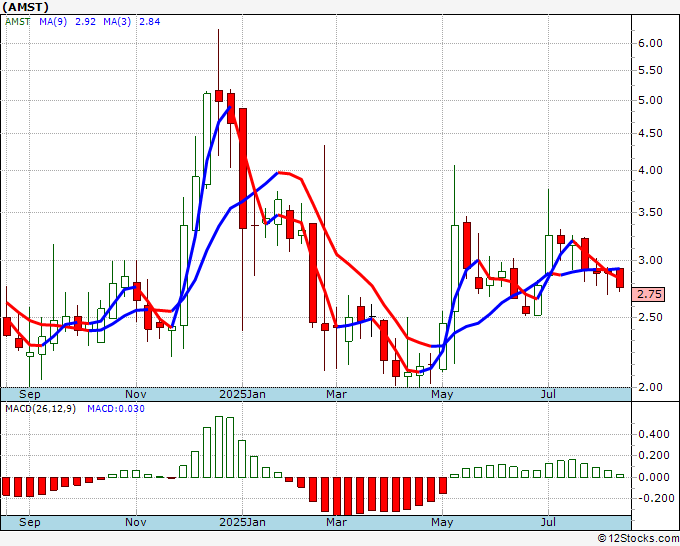Click the 2.50 price axis label
Screen dimensions: 680x546
pos(650,317)
